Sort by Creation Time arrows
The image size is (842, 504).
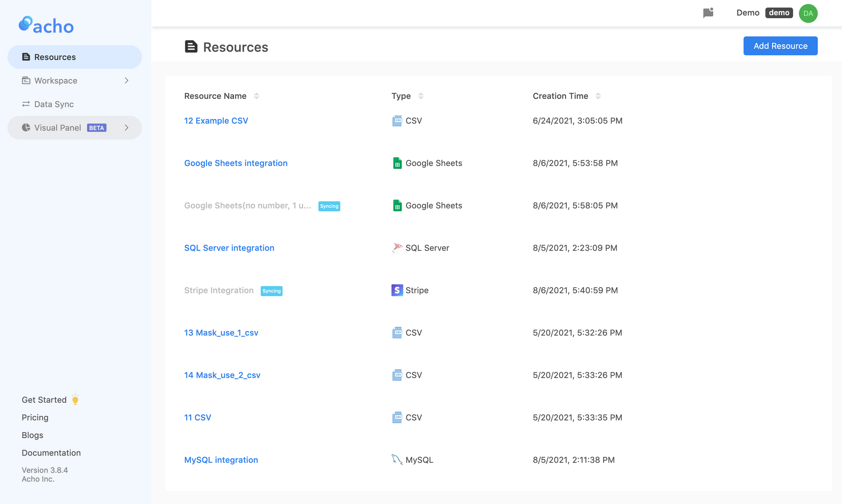click(598, 96)
